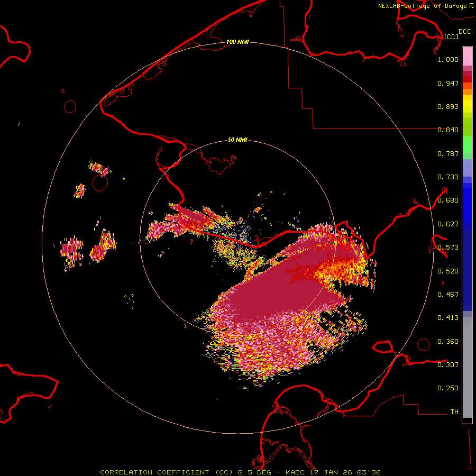The image size is (476, 476).
Task: Click the 03:36 timestamp
Action: (369, 472)
